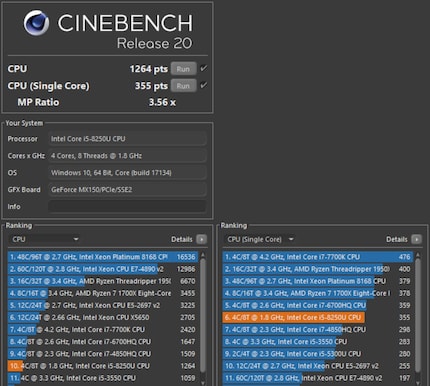Click scroll-up arrow of CPU ranking list
The width and height of the screenshot is (430, 386).
(203, 255)
